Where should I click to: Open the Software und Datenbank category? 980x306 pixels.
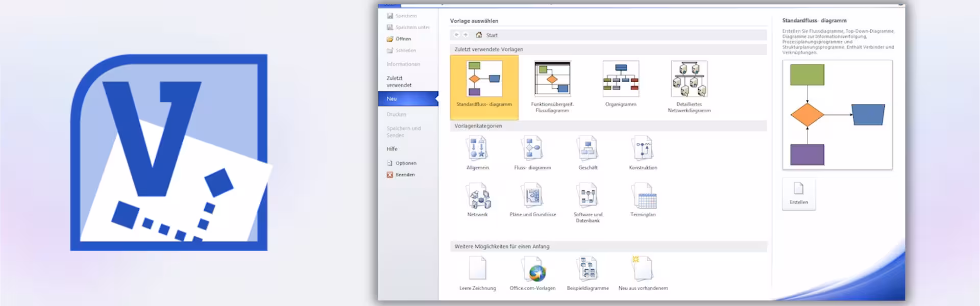coord(588,203)
